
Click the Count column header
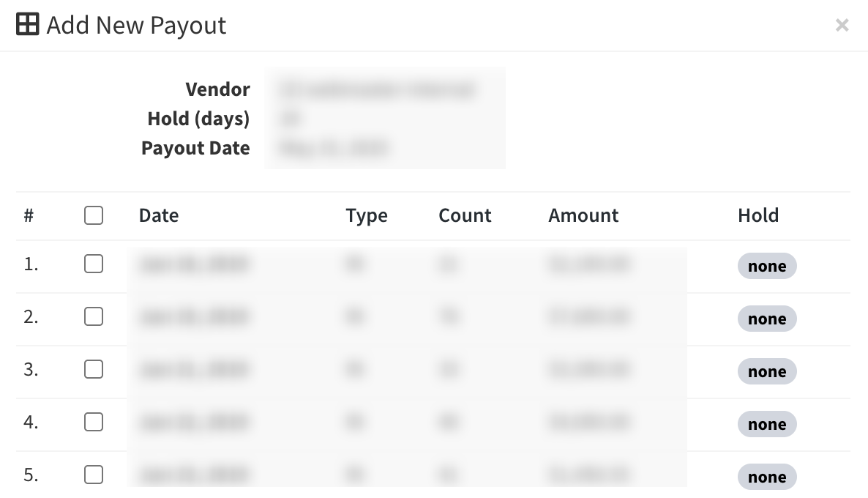pyautogui.click(x=465, y=215)
